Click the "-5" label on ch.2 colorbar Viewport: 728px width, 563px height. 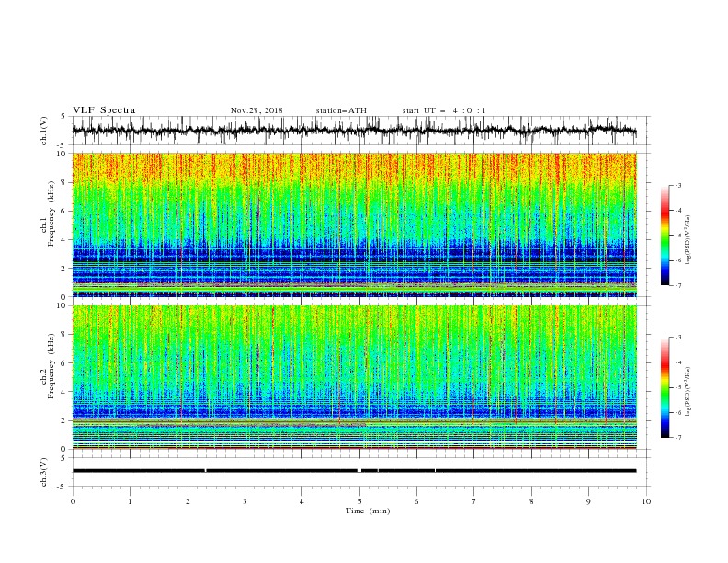click(677, 387)
